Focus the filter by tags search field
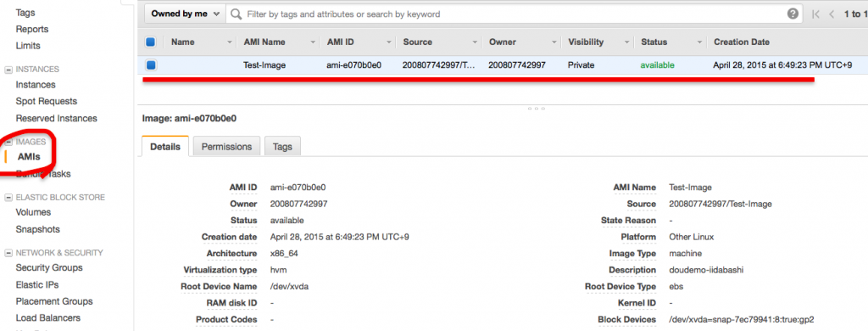868x331 pixels. (515, 14)
